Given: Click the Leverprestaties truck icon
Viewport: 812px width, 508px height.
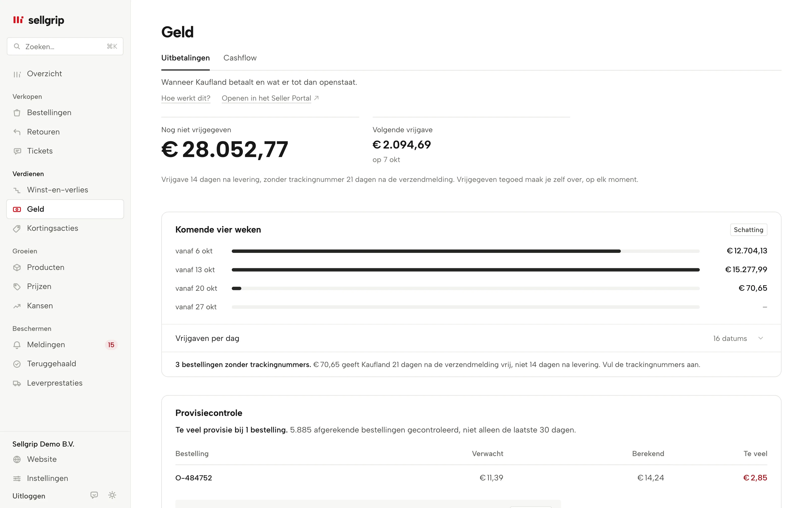Looking at the screenshot, I should tap(17, 383).
